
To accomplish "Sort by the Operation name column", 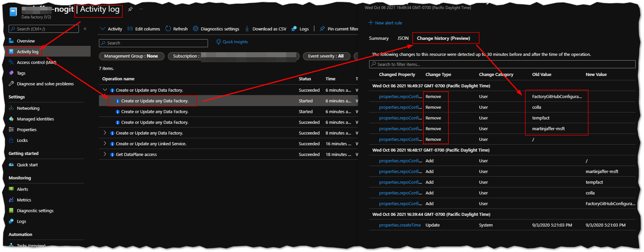I will tap(118, 79).
